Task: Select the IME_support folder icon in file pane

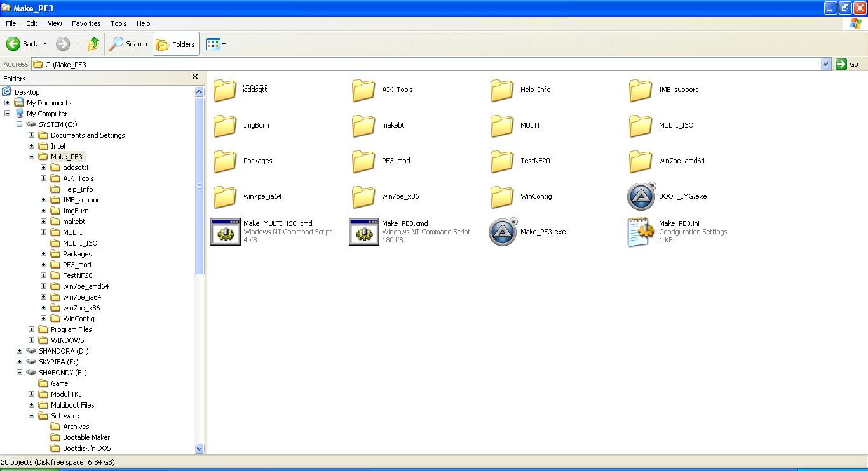Action: click(641, 90)
